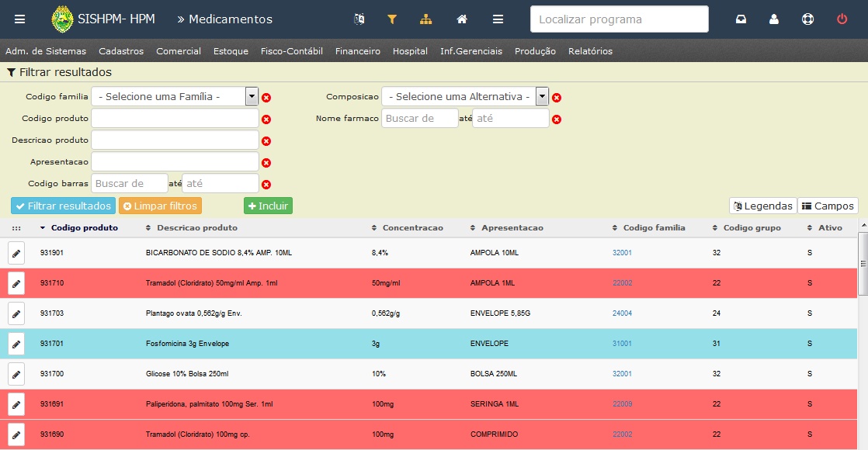
Task: Click the translate icon in the top bar
Action: coord(359,19)
